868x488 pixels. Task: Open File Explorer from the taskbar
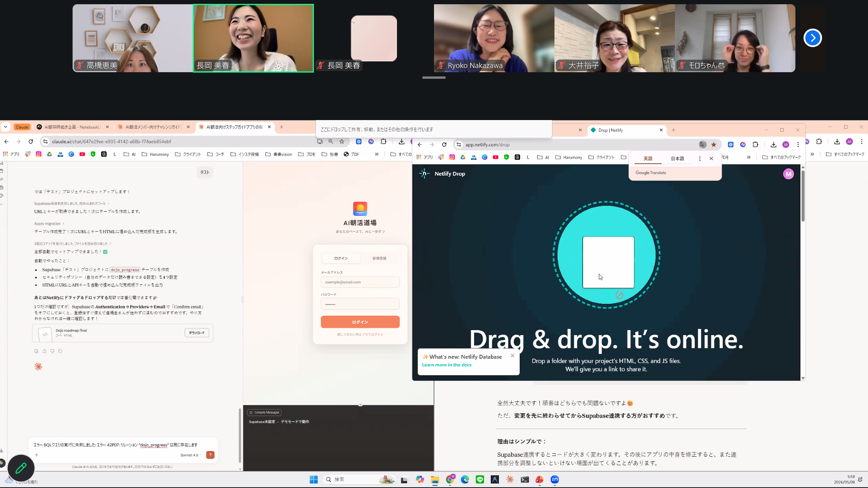(435, 480)
